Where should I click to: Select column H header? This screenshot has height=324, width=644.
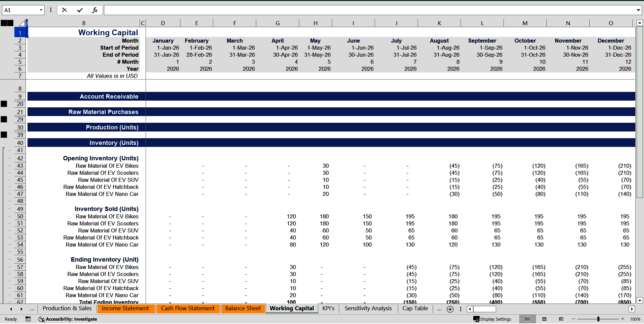click(x=316, y=23)
